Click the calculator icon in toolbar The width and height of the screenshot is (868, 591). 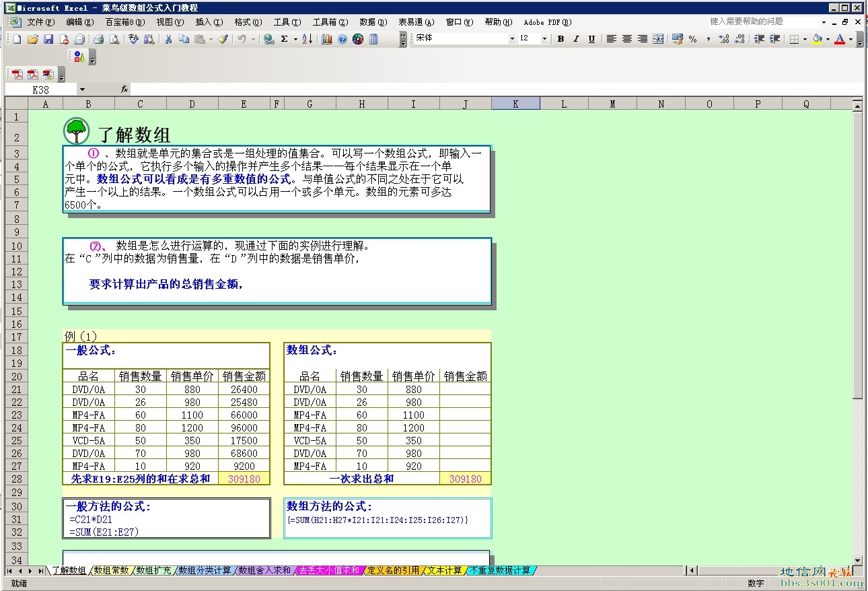[373, 39]
